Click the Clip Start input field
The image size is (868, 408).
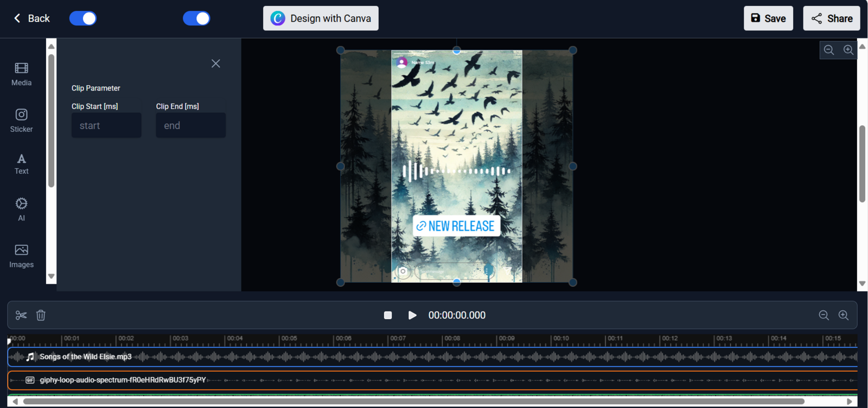point(106,125)
